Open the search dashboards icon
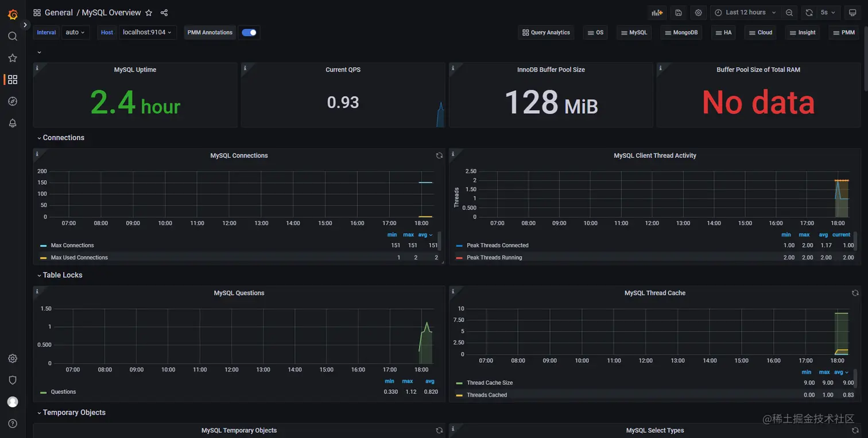Image resolution: width=868 pixels, height=438 pixels. pos(13,36)
